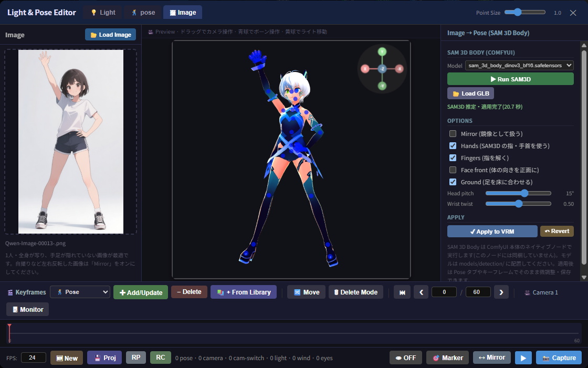Click the Camera 1 label

545,292
